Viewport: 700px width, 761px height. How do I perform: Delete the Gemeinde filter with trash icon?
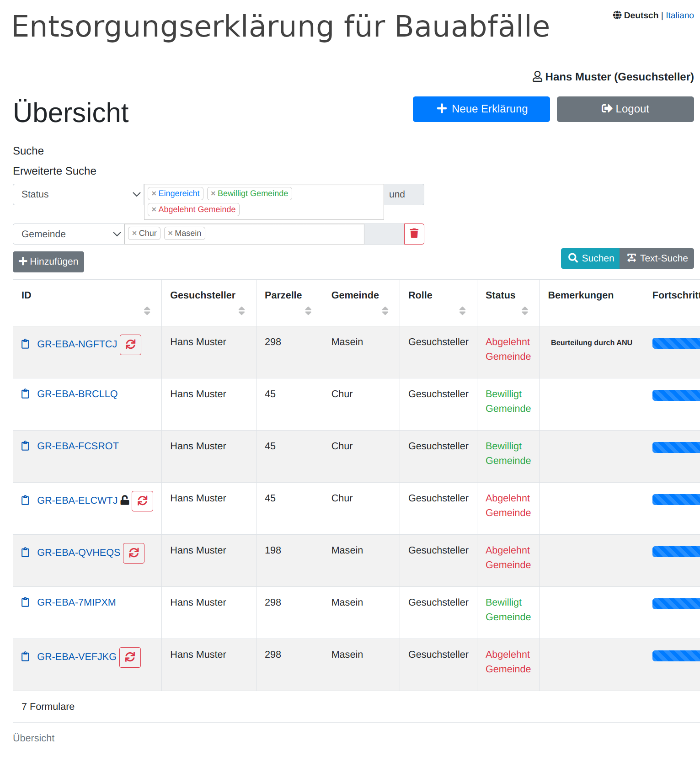point(414,234)
